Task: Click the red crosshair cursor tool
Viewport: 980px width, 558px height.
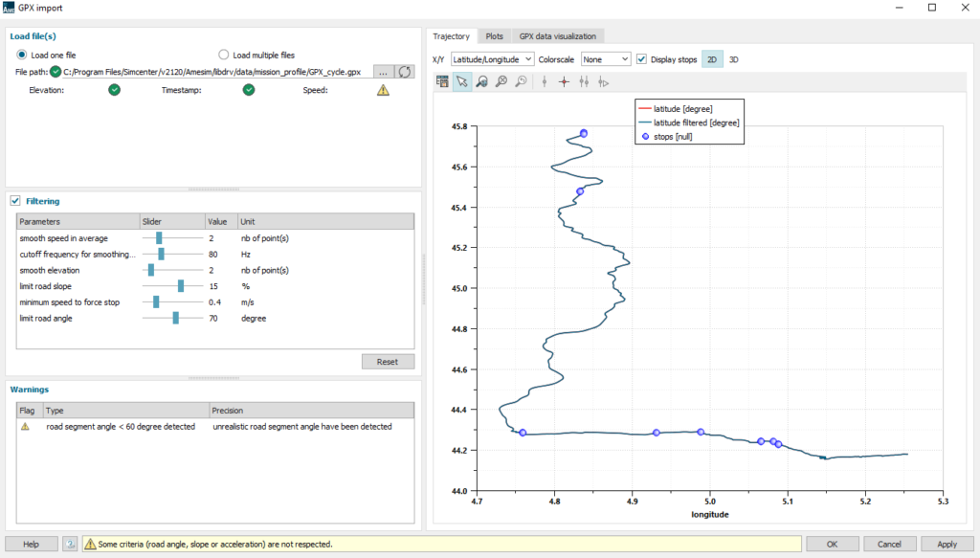Action: click(x=564, y=82)
